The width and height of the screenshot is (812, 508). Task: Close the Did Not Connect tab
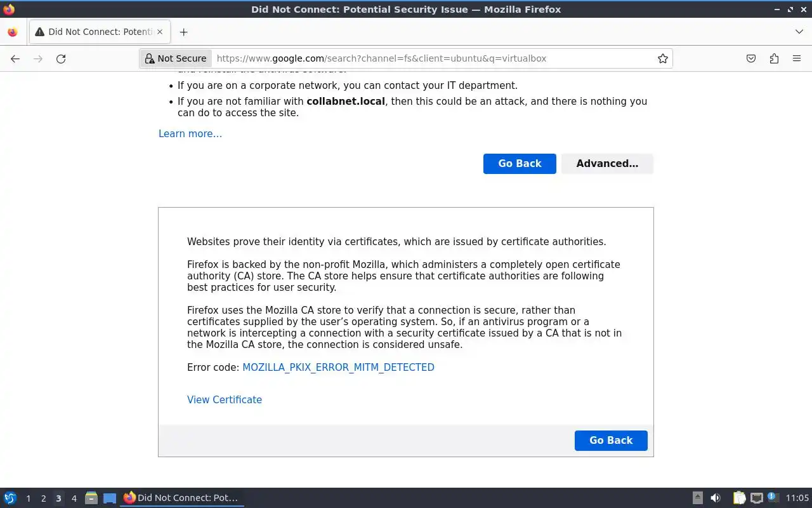coord(160,32)
